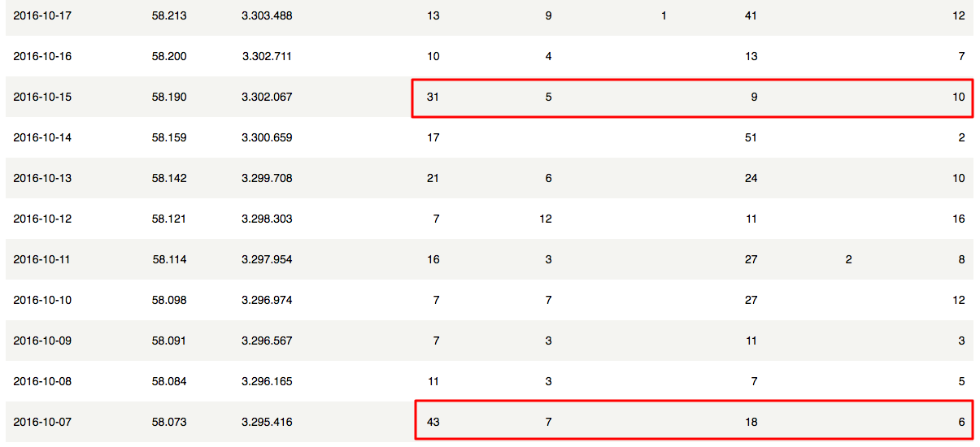Select the value 3.296.165
This screenshot has height=447, width=980.
[267, 381]
